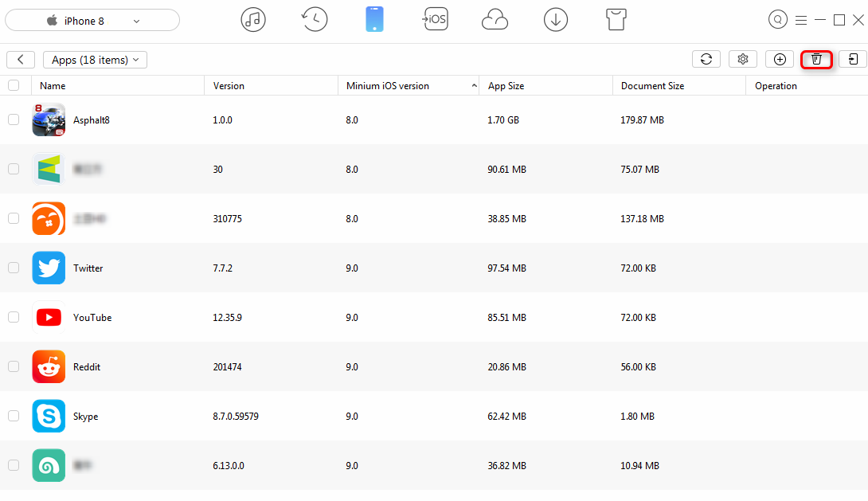This screenshot has width=868, height=501.
Task: Click document size 137.18 MB
Action: click(642, 219)
